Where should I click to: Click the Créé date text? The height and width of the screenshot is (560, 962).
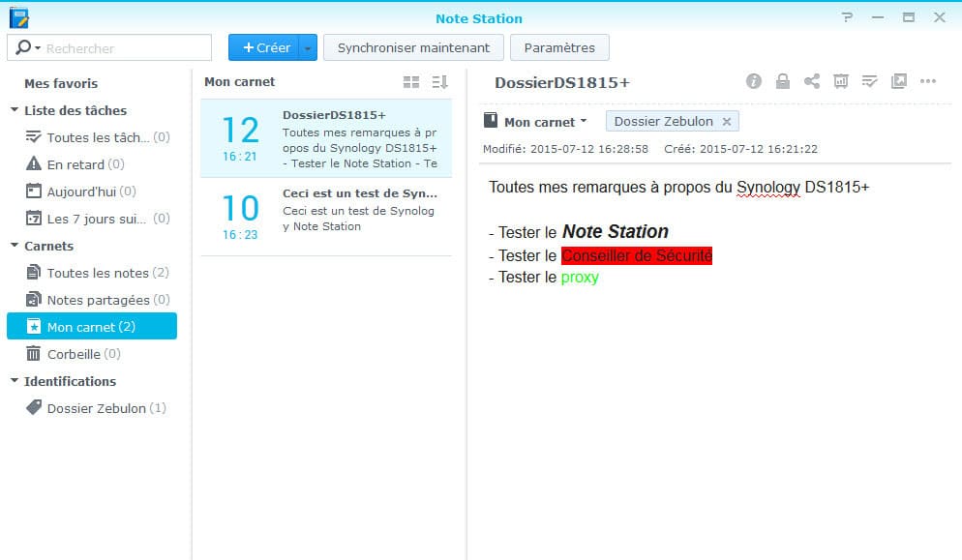pos(740,149)
